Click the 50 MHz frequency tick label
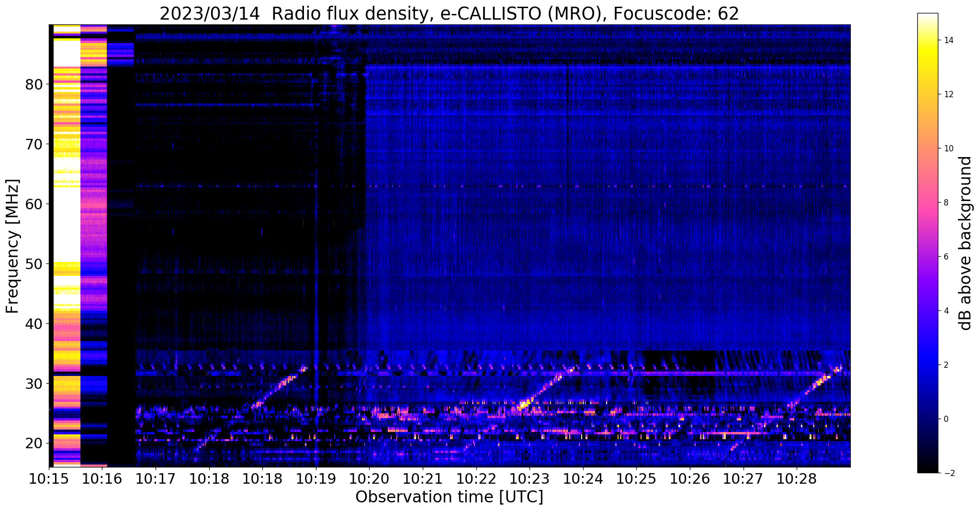This screenshot has height=511, width=980. (x=34, y=264)
